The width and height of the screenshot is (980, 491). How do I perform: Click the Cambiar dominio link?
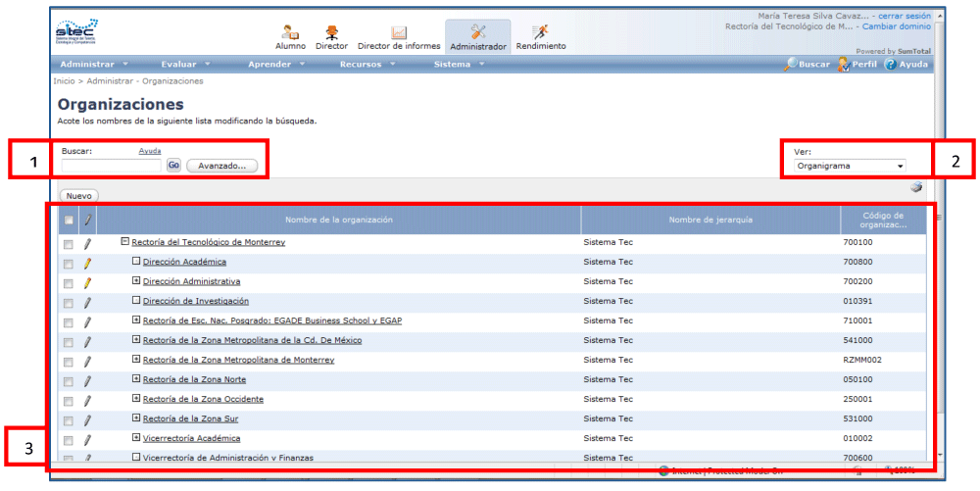click(897, 26)
